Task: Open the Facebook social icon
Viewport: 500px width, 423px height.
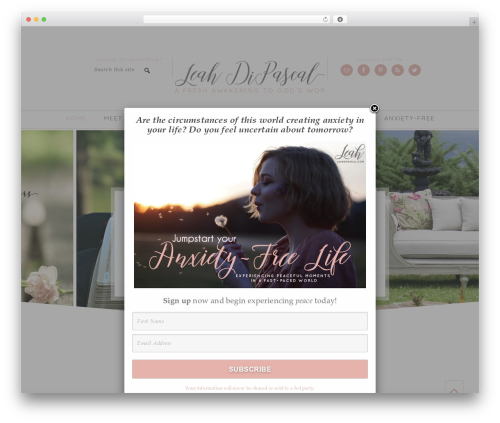Action: pos(364,70)
